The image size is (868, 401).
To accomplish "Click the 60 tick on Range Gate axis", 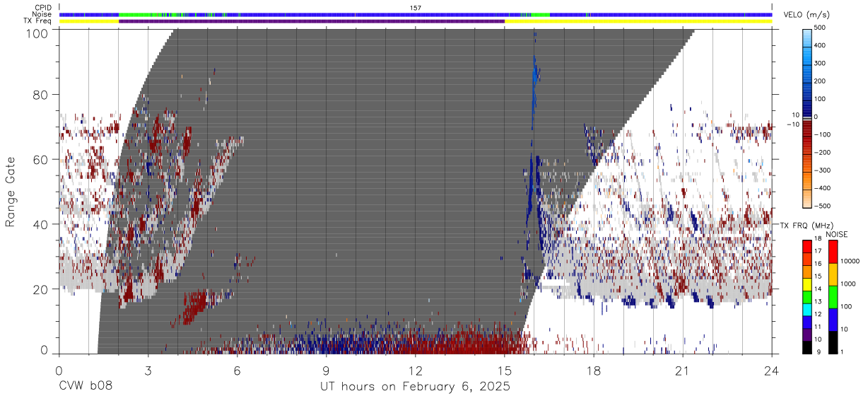I will (x=40, y=159).
